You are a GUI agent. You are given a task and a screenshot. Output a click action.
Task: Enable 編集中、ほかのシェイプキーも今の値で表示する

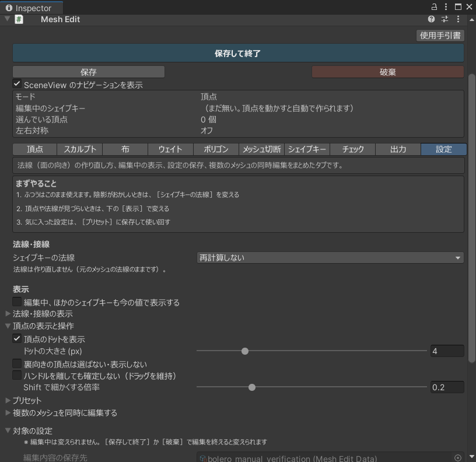click(17, 302)
